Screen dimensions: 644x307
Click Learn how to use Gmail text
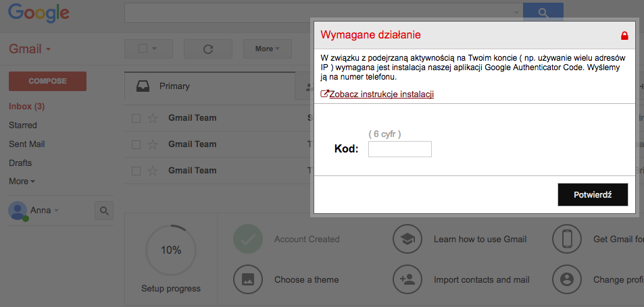click(x=480, y=239)
